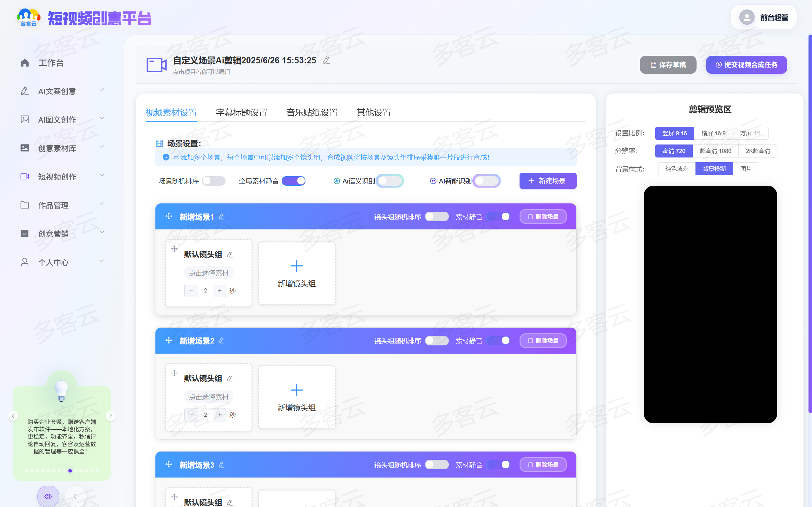This screenshot has width=812, height=507.
Task: Expand the 短视频创作 menu chevron
Action: [102, 175]
